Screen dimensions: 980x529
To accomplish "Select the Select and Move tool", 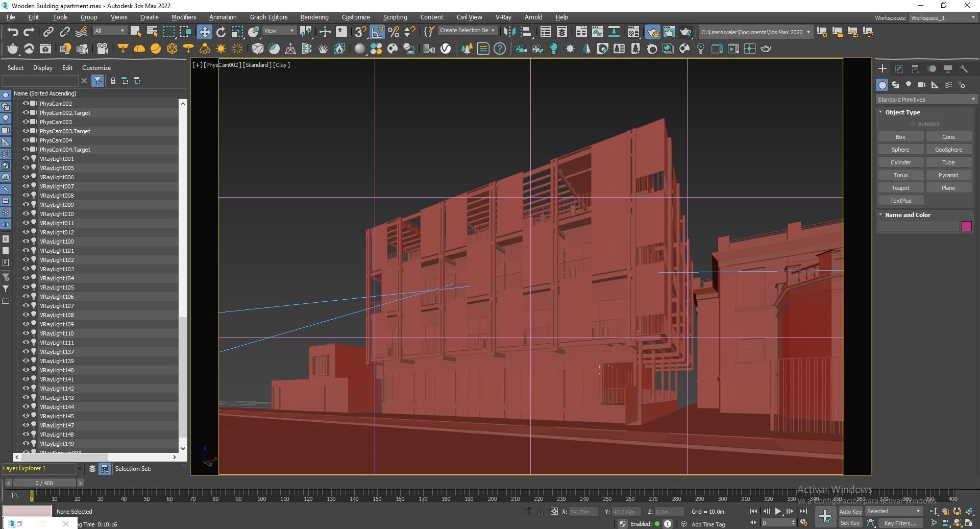I will pos(204,32).
